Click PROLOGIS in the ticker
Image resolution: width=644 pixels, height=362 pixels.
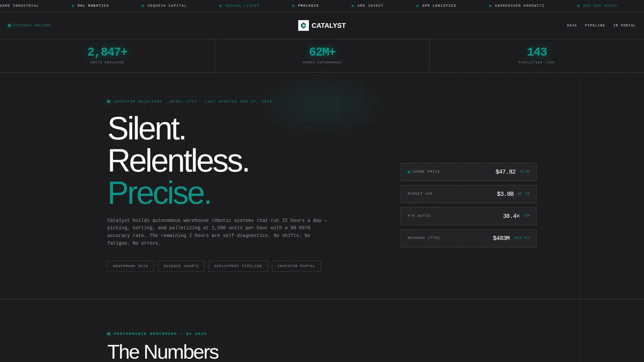tap(308, 6)
